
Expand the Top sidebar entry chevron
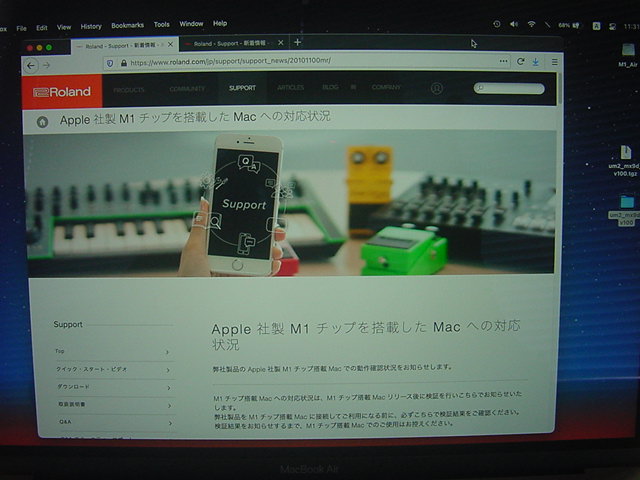click(x=167, y=352)
